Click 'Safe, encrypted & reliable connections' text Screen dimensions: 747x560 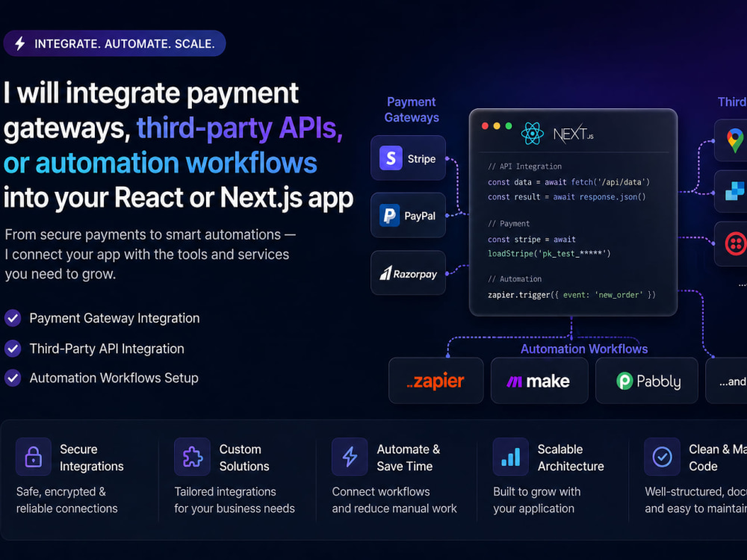tap(66, 500)
